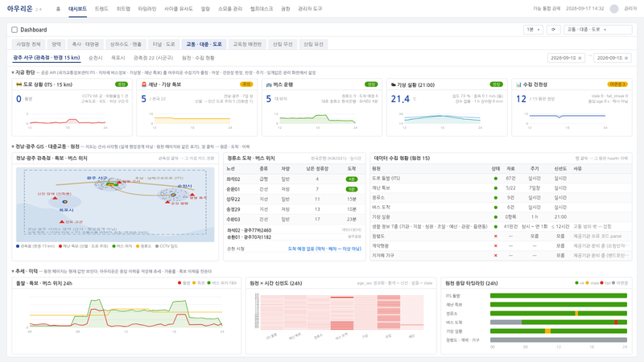
Task: Toggle ok legend item in 원천 응답 타임라인
Action: [x=580, y=283]
